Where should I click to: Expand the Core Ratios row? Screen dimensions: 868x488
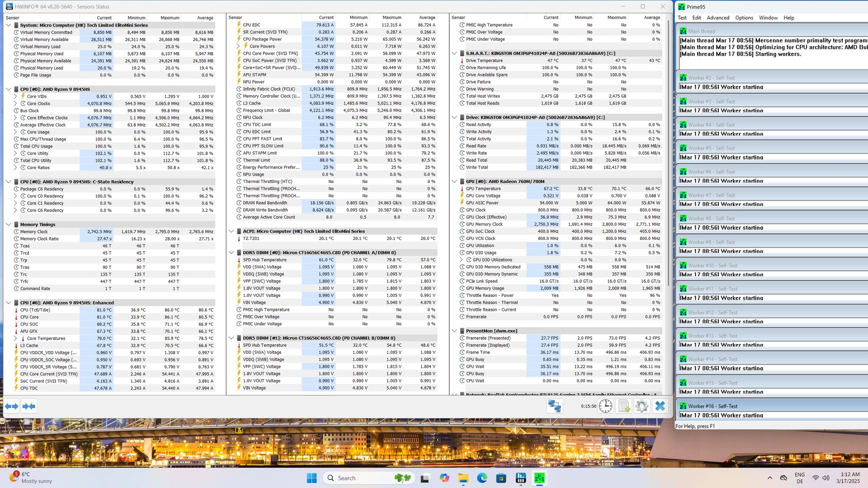(15, 168)
